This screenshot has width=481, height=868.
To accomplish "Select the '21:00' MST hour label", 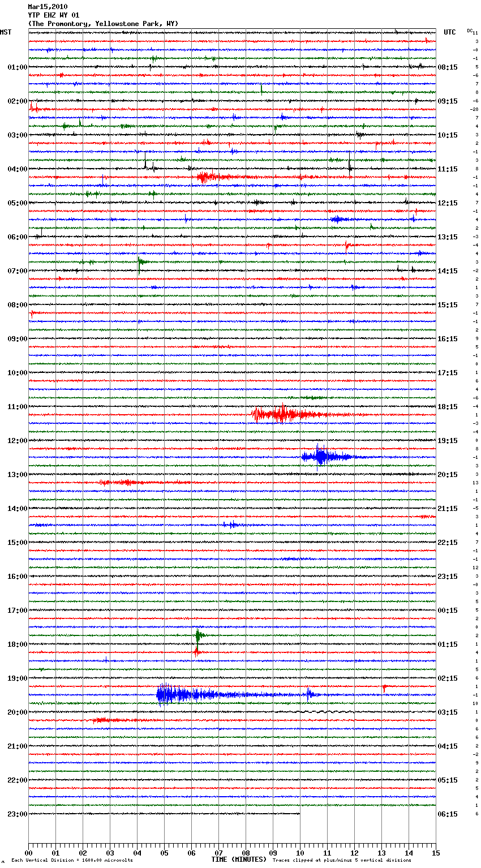I will 18,746.
